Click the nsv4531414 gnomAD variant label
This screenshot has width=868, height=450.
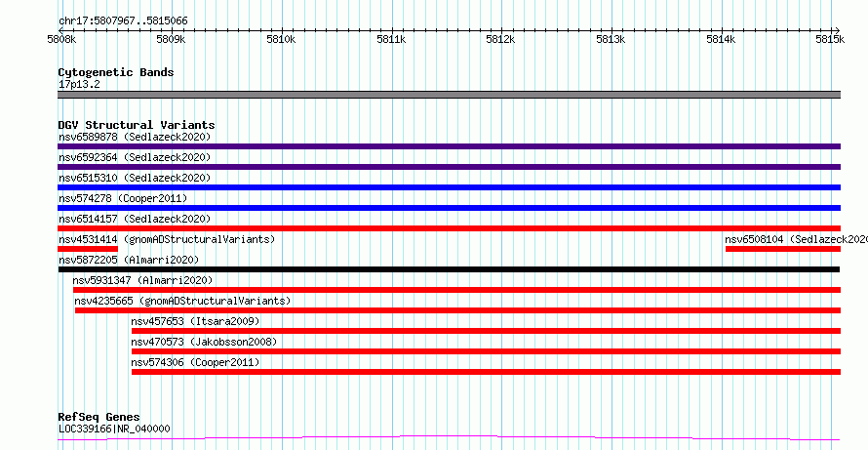[x=167, y=239]
